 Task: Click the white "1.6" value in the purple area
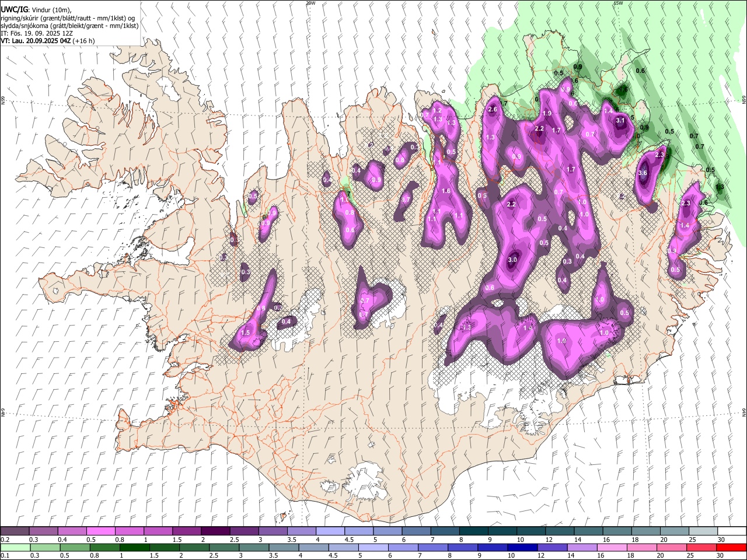coord(446,191)
